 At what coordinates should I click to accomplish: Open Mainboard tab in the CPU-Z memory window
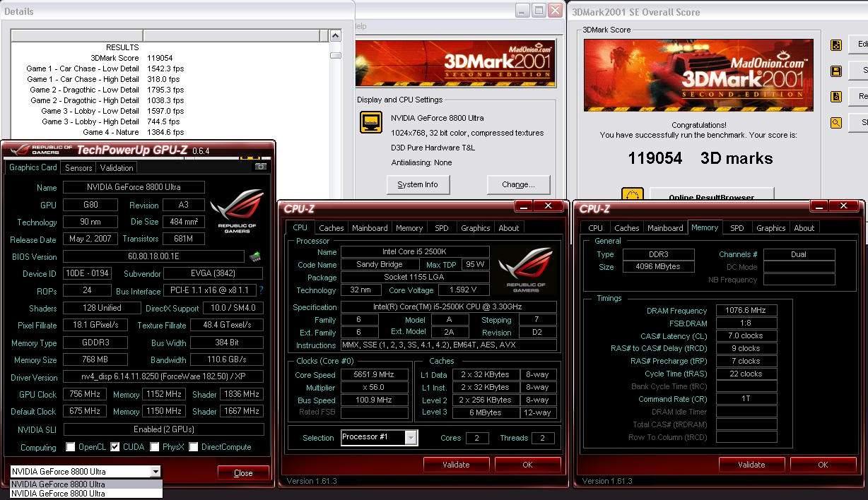point(665,228)
